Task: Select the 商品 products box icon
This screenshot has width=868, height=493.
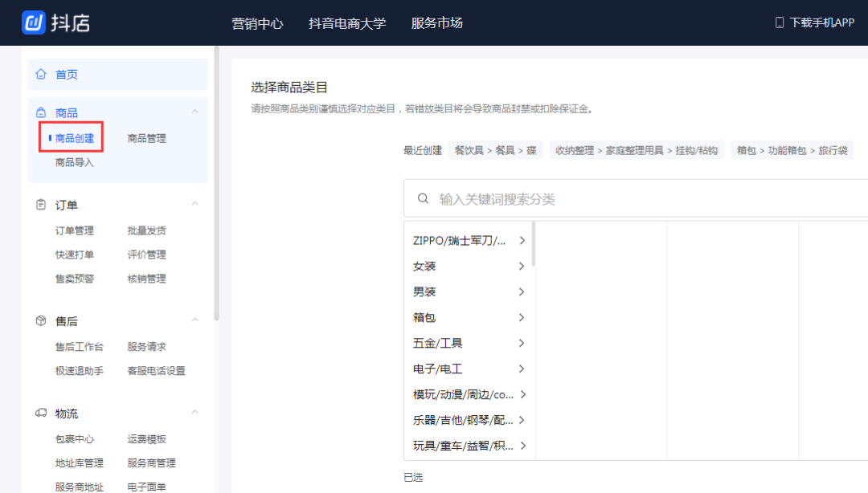Action: tap(40, 112)
